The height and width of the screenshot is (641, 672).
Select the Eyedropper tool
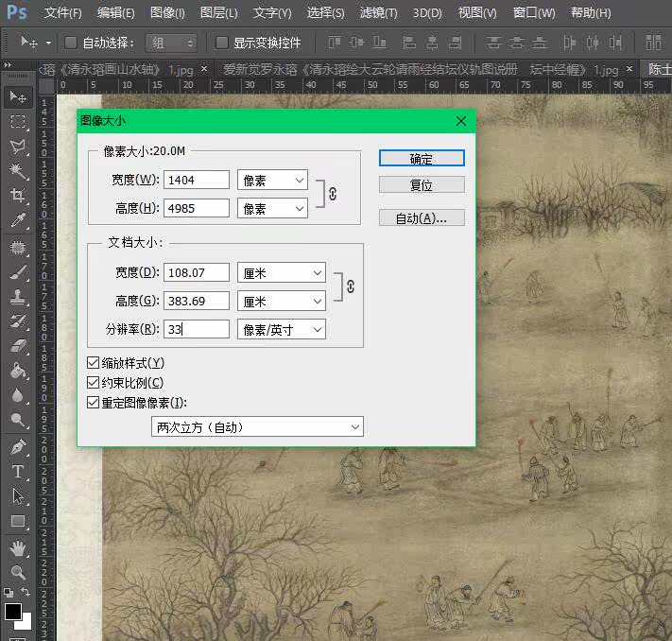(x=18, y=220)
